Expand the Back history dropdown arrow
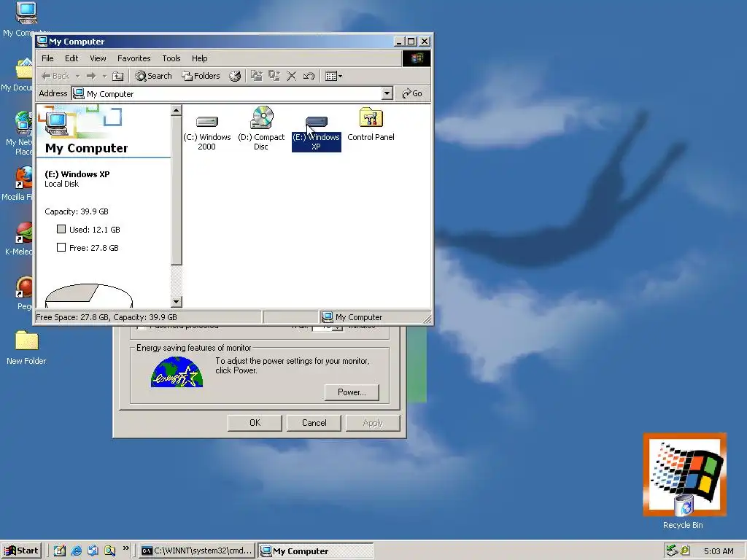 [x=77, y=76]
